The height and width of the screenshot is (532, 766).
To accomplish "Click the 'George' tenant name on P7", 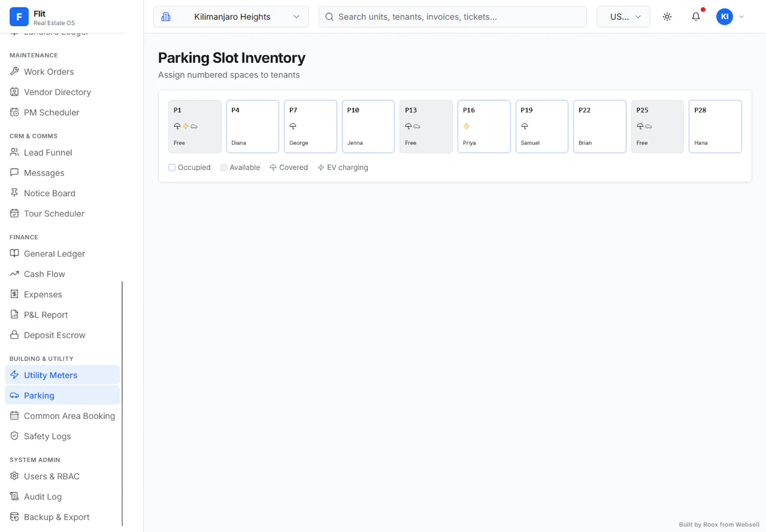I will (x=299, y=143).
